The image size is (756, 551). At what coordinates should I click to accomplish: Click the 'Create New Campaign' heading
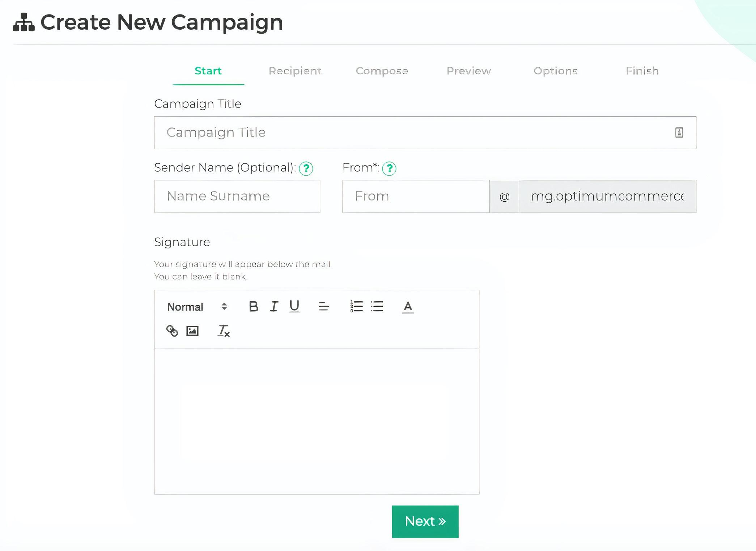162,22
